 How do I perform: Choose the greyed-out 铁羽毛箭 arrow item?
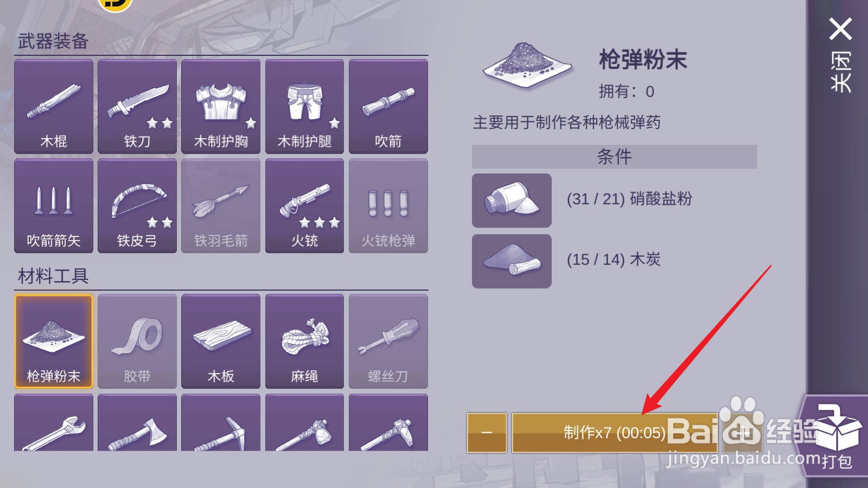(221, 206)
